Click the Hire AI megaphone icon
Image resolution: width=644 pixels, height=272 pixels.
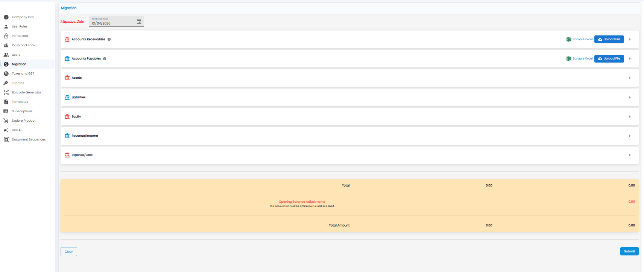click(x=6, y=130)
